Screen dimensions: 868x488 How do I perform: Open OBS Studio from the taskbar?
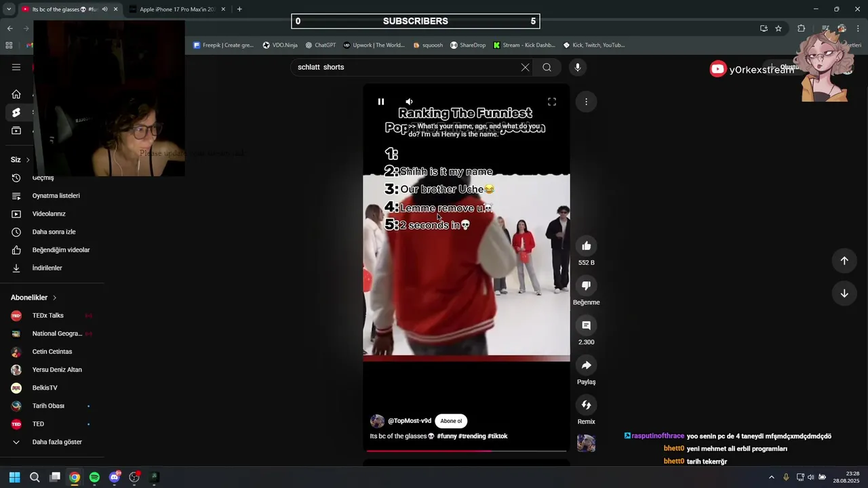click(x=134, y=477)
